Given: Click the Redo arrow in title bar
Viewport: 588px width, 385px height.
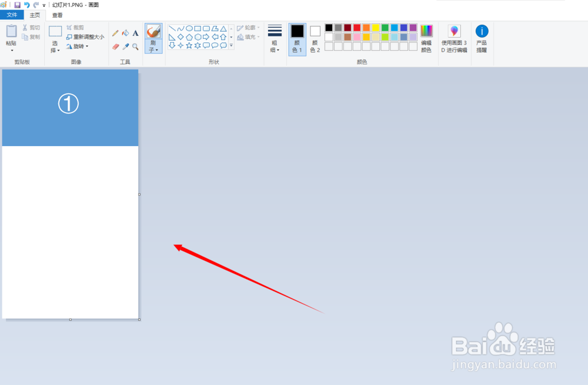Looking at the screenshot, I should tap(36, 5).
